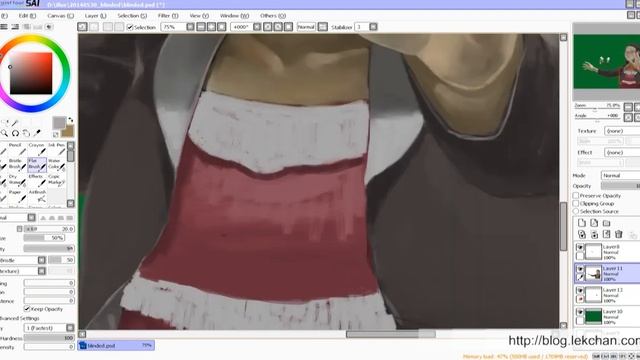The height and width of the screenshot is (360, 640).
Task: Choose the Pencil brush tool
Action: (x=17, y=149)
